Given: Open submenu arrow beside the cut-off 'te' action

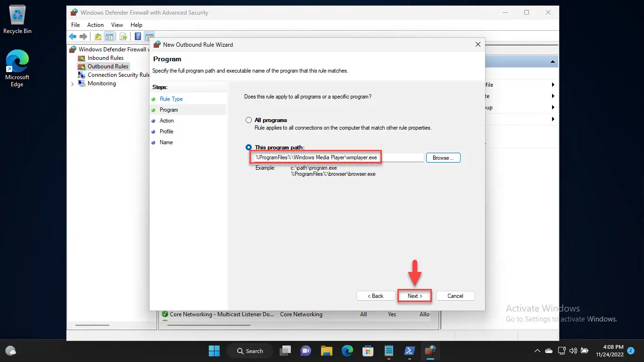Looking at the screenshot, I should [553, 96].
